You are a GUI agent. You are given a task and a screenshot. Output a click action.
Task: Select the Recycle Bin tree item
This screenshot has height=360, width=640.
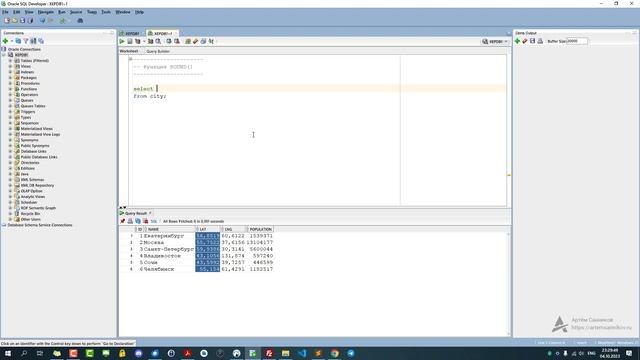(30, 213)
